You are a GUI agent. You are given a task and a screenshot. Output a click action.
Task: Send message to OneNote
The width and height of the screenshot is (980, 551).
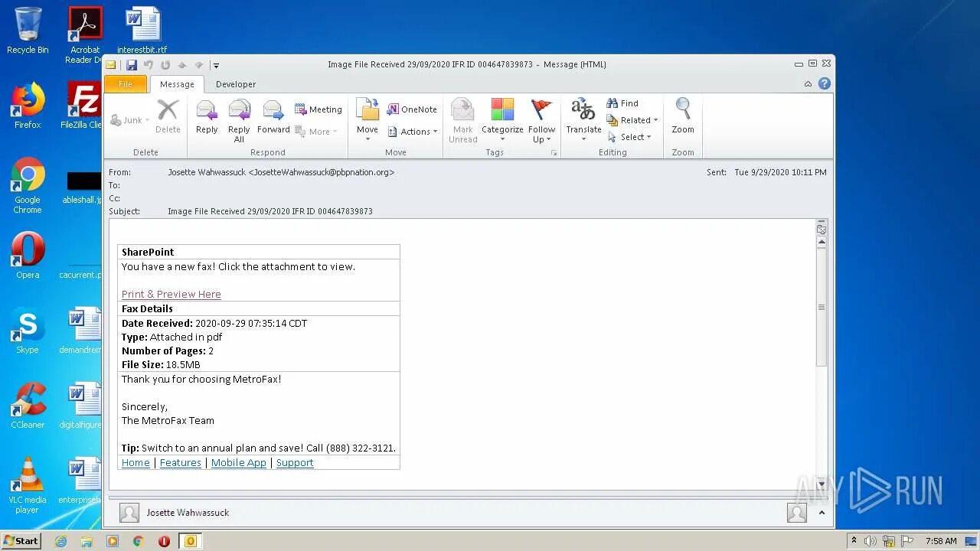(x=412, y=109)
